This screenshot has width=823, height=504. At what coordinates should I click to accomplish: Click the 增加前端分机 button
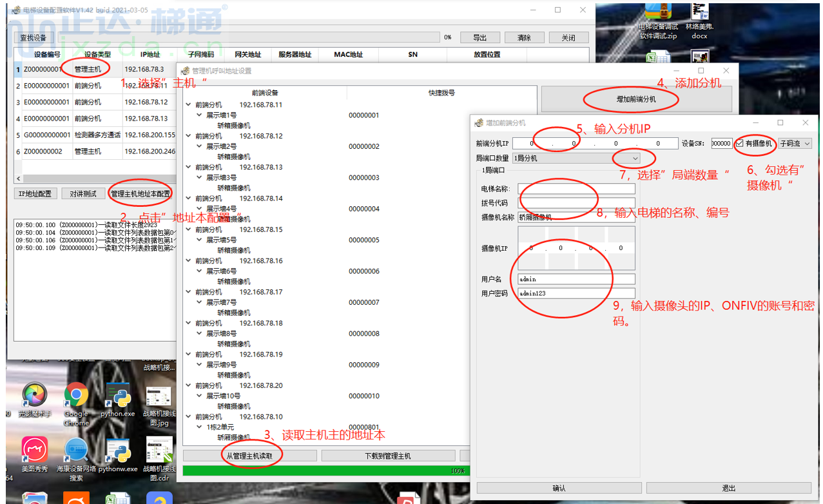(636, 99)
